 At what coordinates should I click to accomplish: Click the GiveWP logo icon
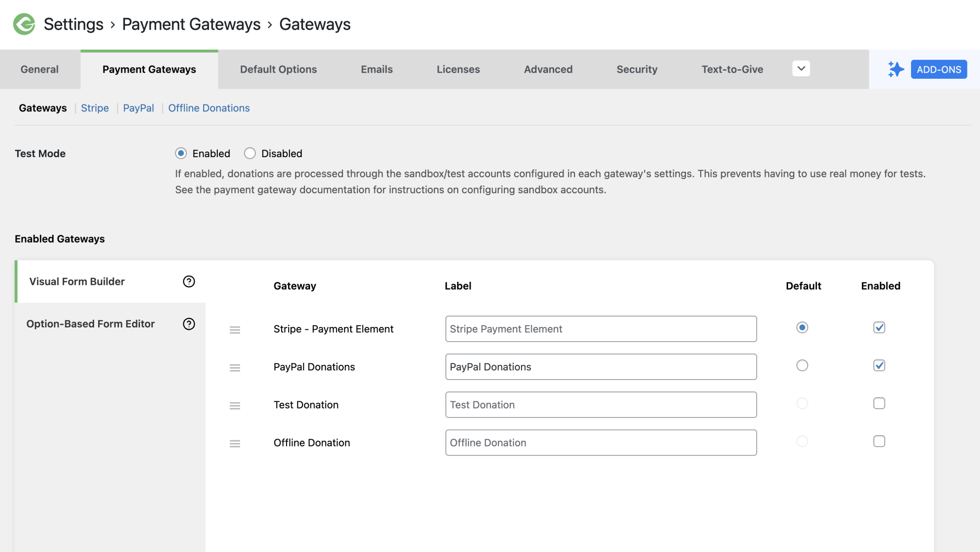(24, 24)
